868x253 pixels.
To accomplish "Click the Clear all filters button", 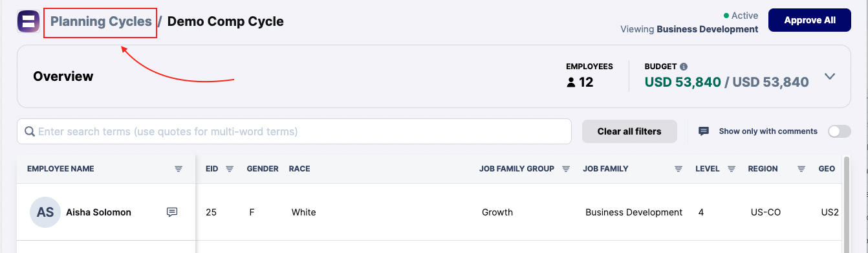I will pyautogui.click(x=629, y=131).
